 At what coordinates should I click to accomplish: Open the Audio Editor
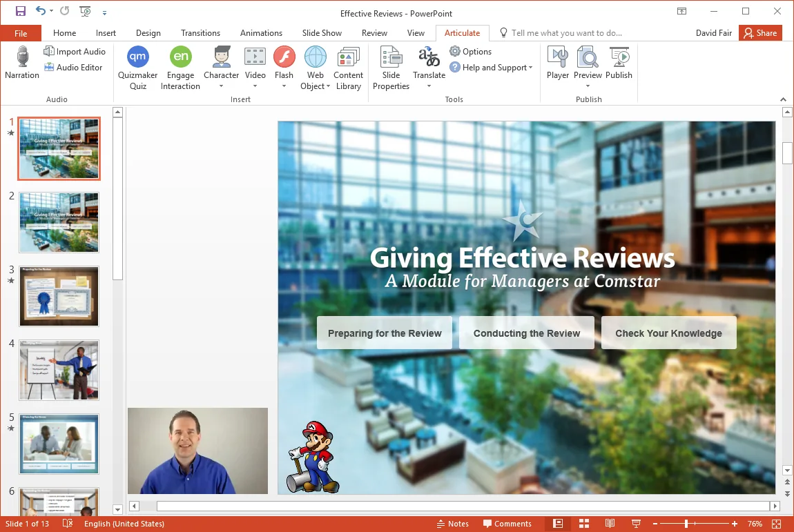73,68
